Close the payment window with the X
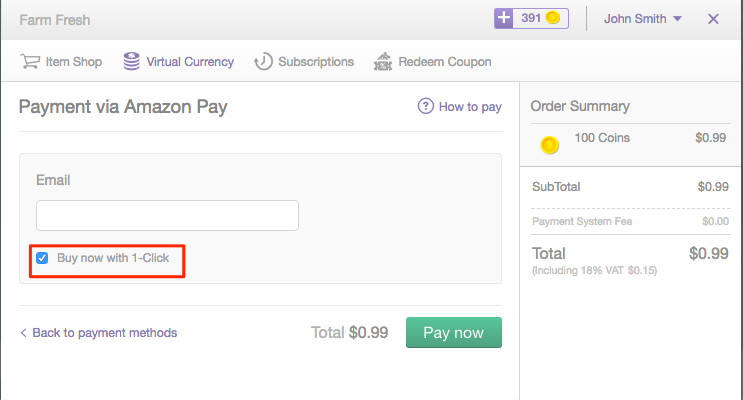 pos(713,19)
